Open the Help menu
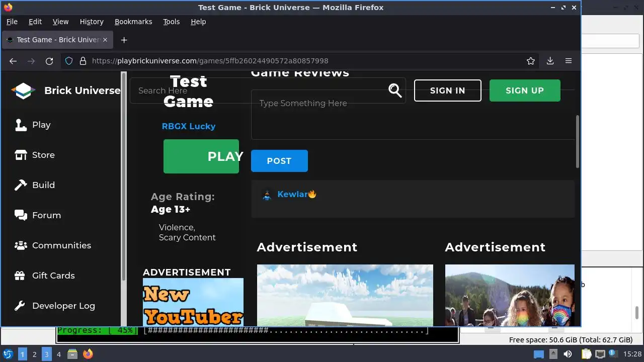The width and height of the screenshot is (644, 362). [x=198, y=22]
